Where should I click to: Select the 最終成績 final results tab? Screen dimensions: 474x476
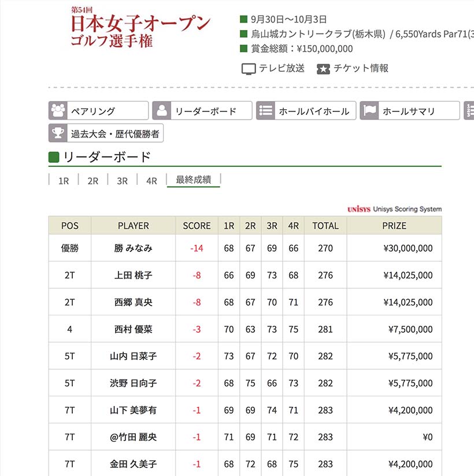click(x=193, y=180)
